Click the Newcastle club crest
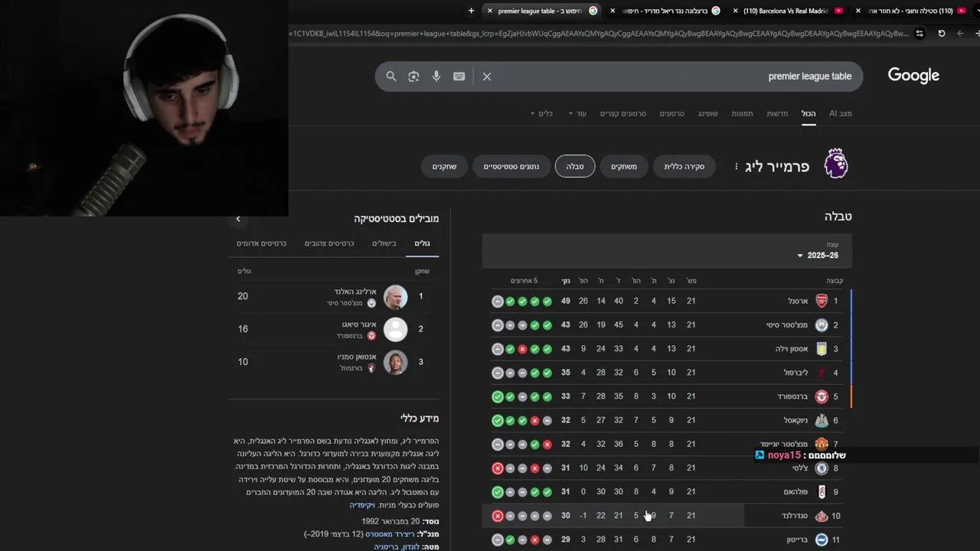The height and width of the screenshot is (551, 980). pos(822,420)
